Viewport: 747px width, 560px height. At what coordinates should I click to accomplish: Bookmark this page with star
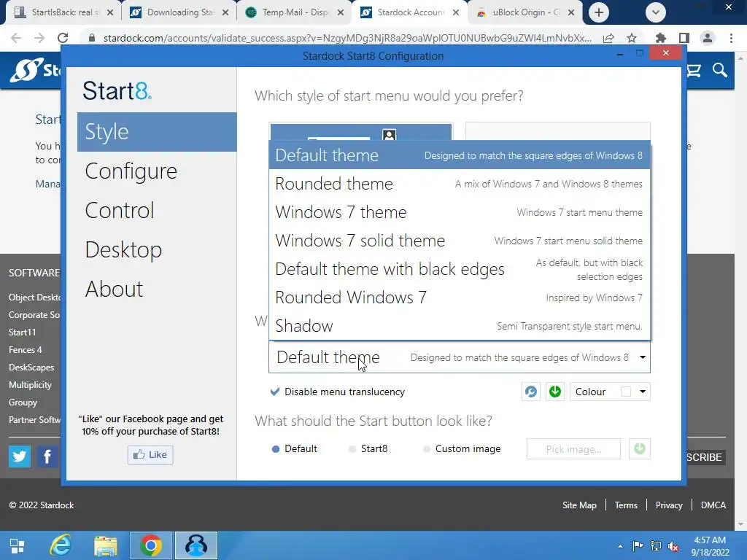pos(632,38)
